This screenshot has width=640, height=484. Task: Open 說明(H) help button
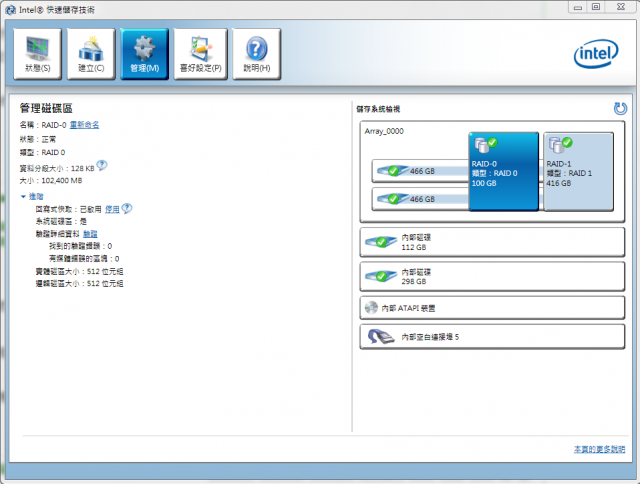pyautogui.click(x=257, y=53)
